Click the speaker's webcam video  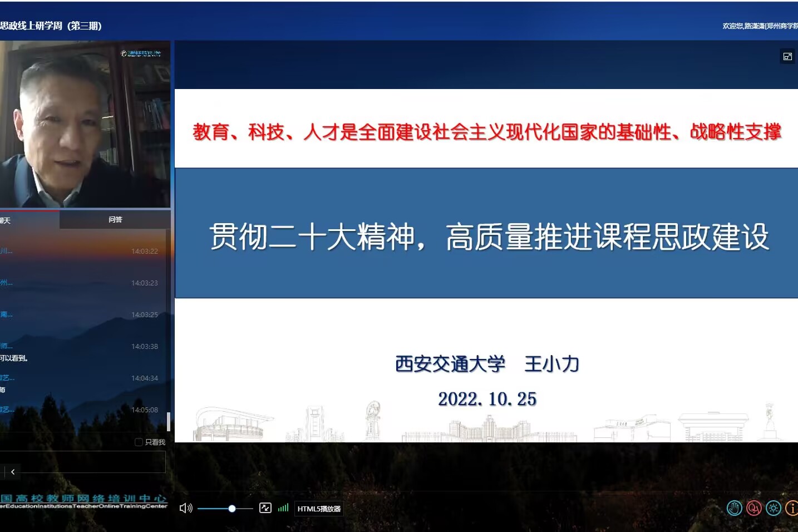pos(85,124)
